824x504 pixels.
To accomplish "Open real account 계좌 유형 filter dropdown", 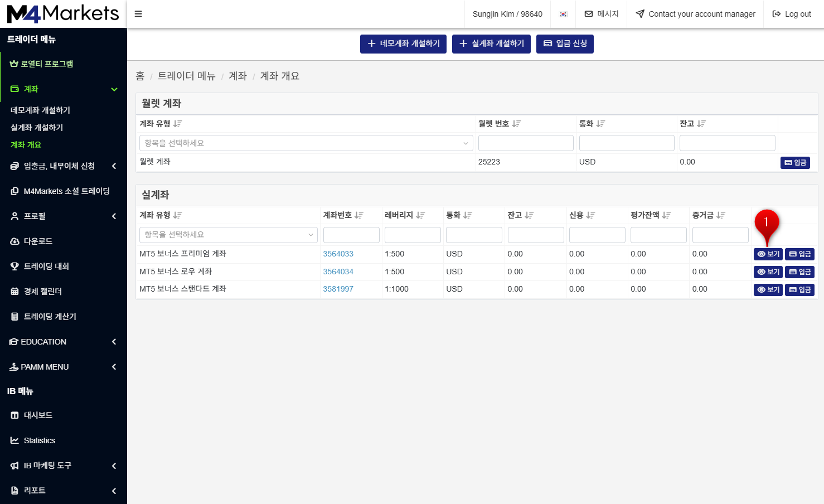I will (x=229, y=235).
